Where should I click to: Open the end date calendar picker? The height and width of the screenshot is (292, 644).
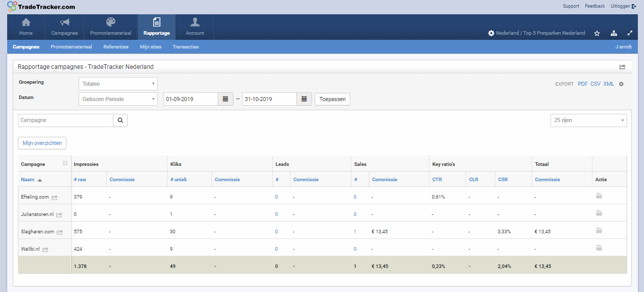(304, 99)
